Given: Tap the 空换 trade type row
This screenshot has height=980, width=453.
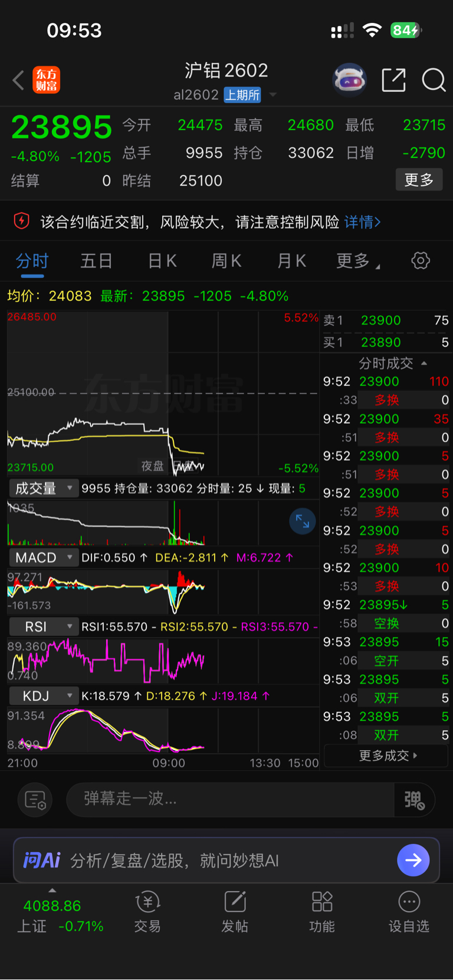Looking at the screenshot, I should [x=386, y=623].
